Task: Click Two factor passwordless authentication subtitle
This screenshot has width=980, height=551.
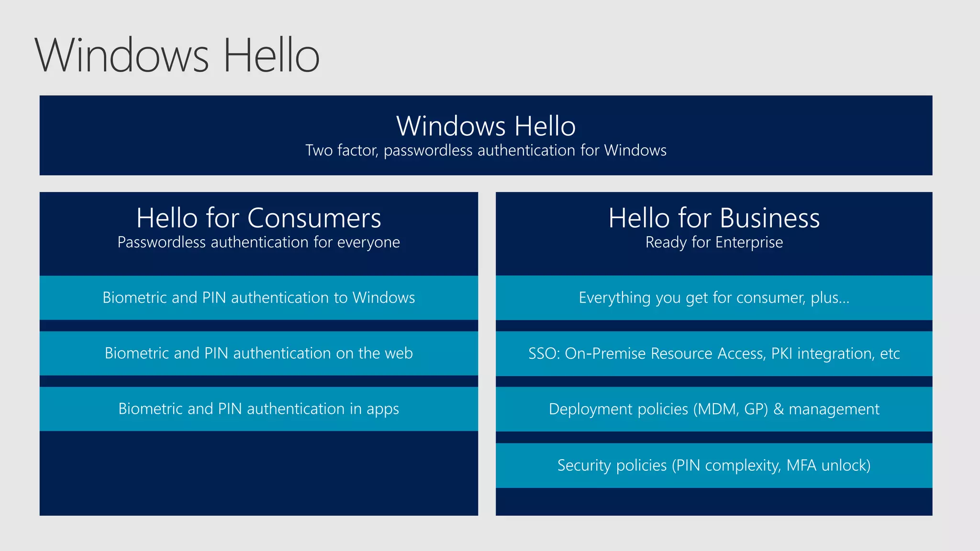Action: [x=486, y=150]
